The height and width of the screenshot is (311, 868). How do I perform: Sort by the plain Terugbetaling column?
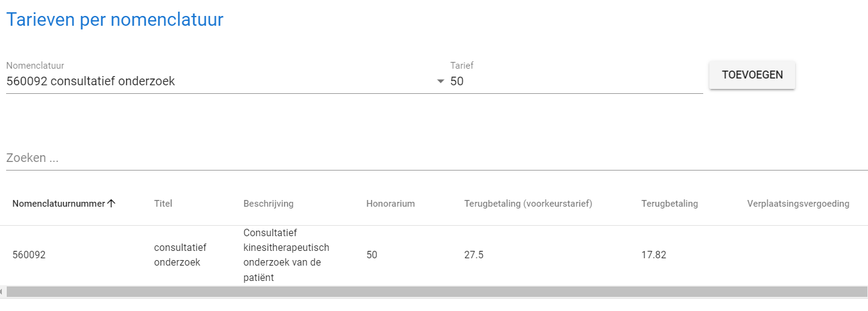pos(670,204)
